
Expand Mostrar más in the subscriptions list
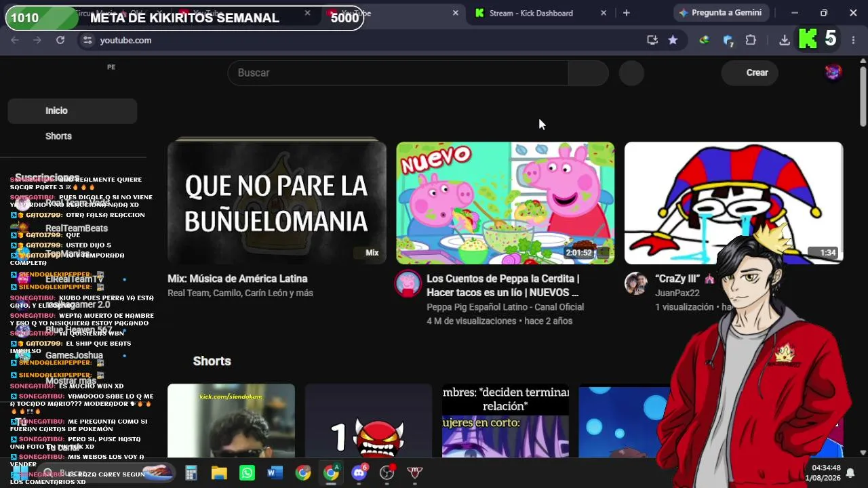(73, 381)
